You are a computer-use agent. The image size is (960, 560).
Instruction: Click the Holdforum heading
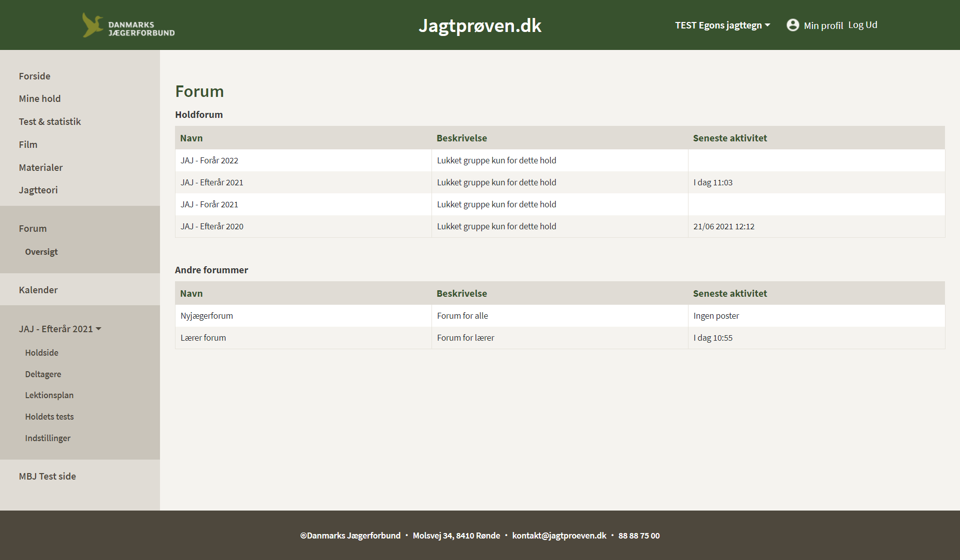click(198, 114)
